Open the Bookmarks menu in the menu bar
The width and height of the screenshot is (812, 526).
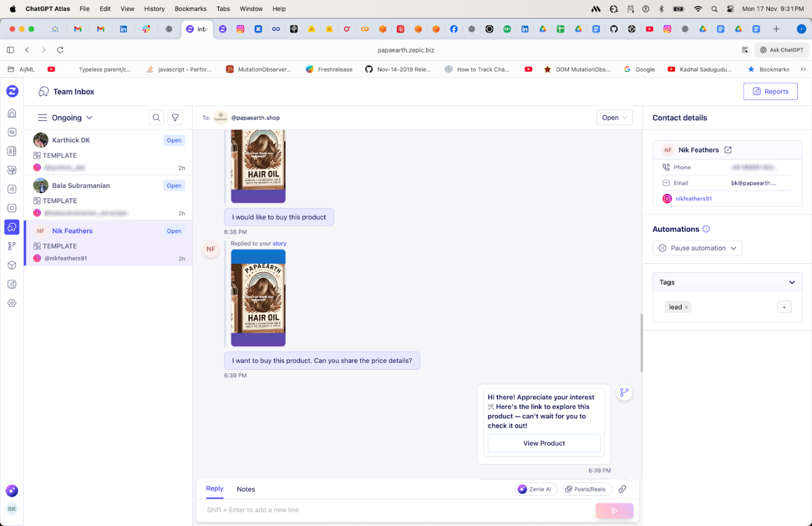[x=191, y=9]
